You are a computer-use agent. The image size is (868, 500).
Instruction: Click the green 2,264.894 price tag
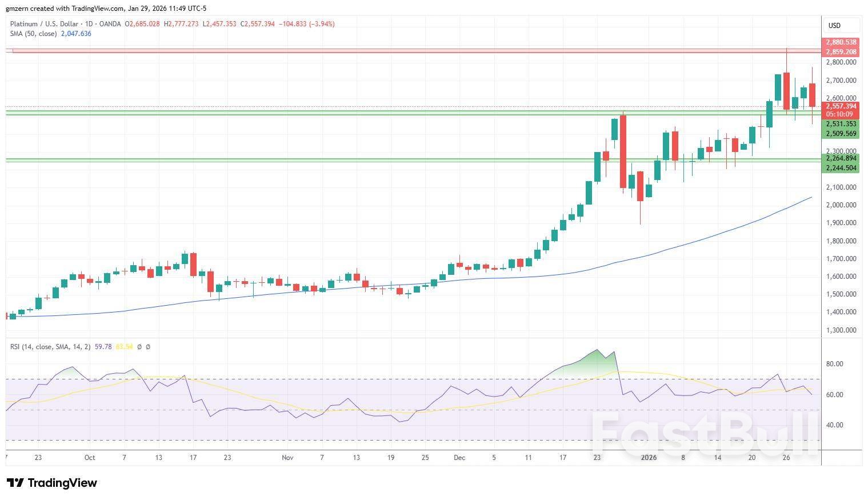coord(841,158)
